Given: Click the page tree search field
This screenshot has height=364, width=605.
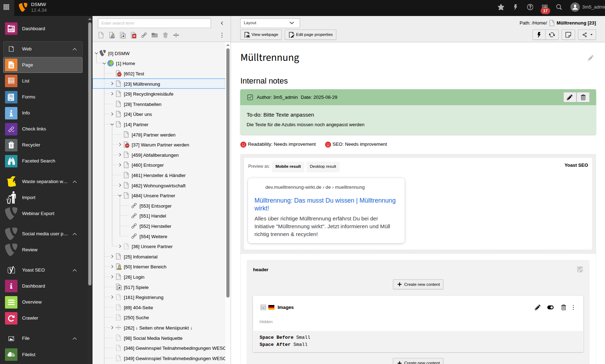Looking at the screenshot, I should [154, 23].
